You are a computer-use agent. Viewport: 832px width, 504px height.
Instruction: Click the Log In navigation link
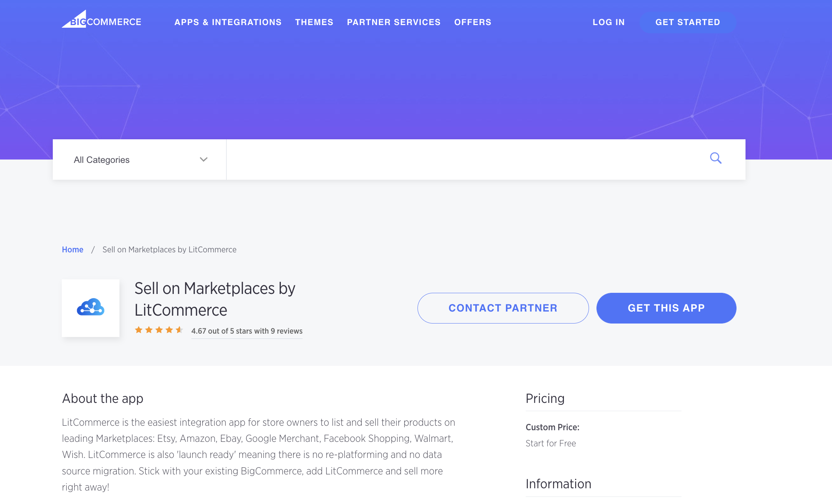tap(608, 22)
